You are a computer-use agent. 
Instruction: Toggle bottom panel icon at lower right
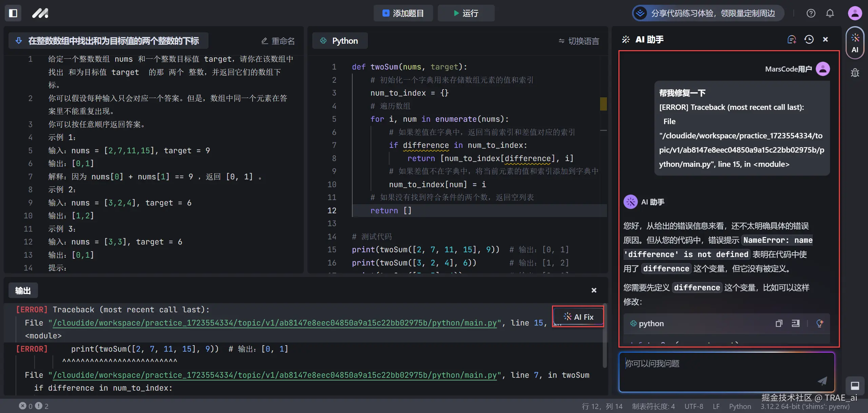click(x=855, y=386)
